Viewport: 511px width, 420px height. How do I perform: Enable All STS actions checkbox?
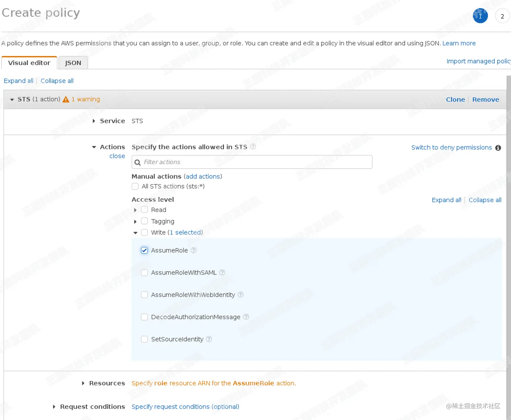135,186
